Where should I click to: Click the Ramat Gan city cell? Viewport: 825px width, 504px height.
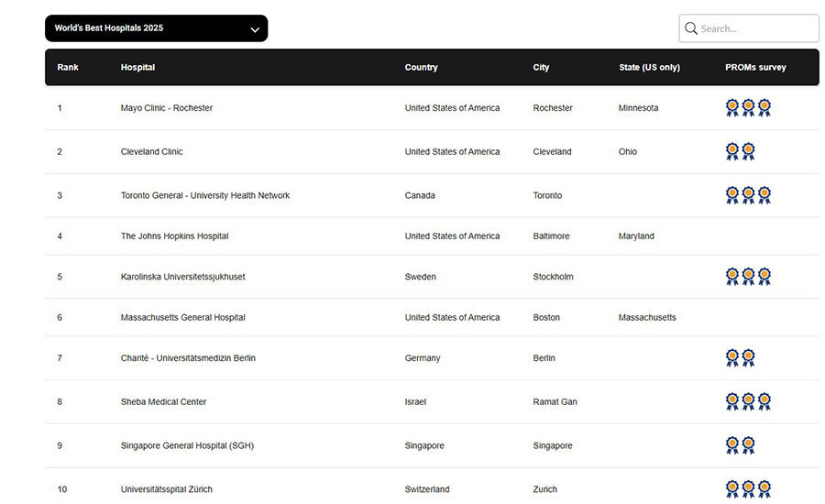[555, 402]
